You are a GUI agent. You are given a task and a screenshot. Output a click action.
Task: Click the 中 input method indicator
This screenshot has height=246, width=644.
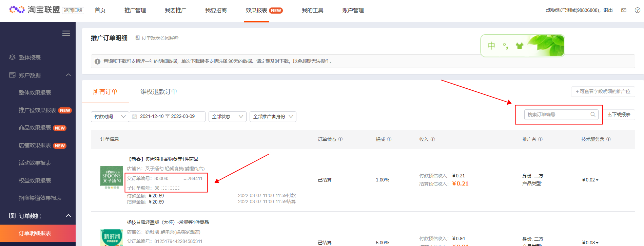(491, 46)
